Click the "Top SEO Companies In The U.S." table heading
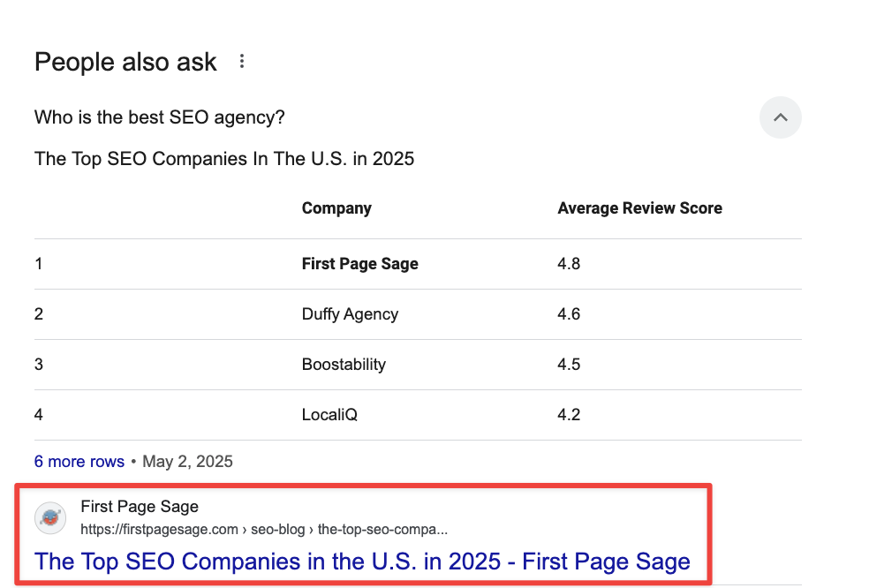This screenshot has width=869, height=588. pyautogui.click(x=224, y=160)
